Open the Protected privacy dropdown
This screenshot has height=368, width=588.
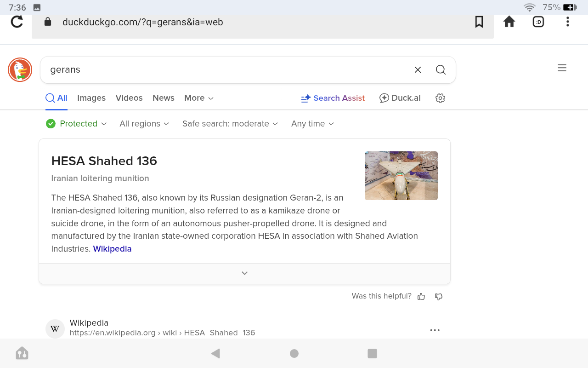[x=77, y=124]
